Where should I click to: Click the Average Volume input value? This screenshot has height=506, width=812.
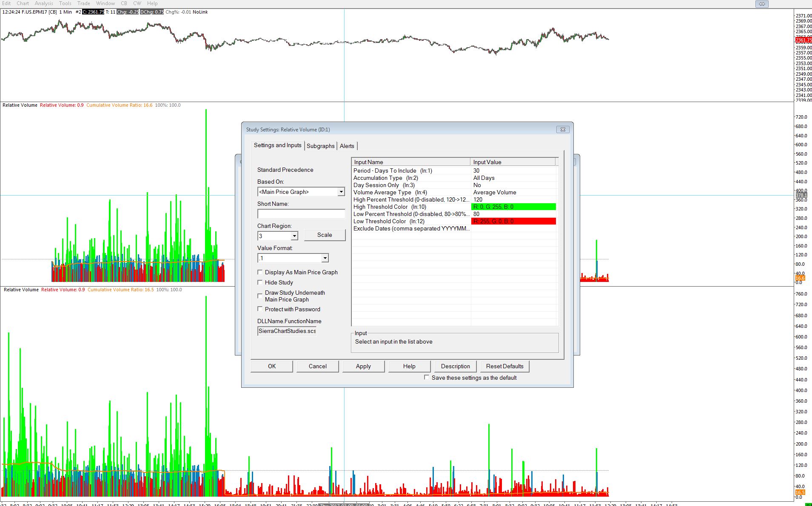pos(495,193)
